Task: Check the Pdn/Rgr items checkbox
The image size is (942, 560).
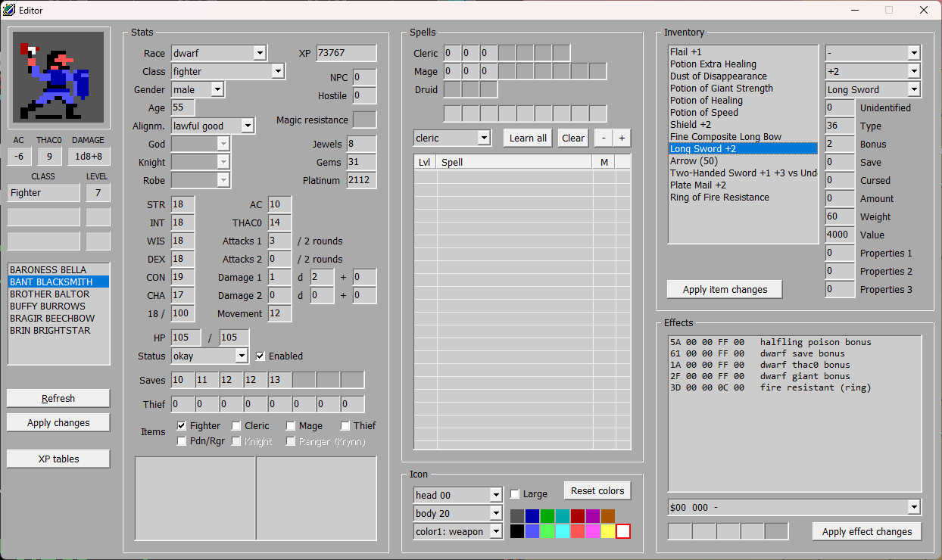Action: click(182, 440)
